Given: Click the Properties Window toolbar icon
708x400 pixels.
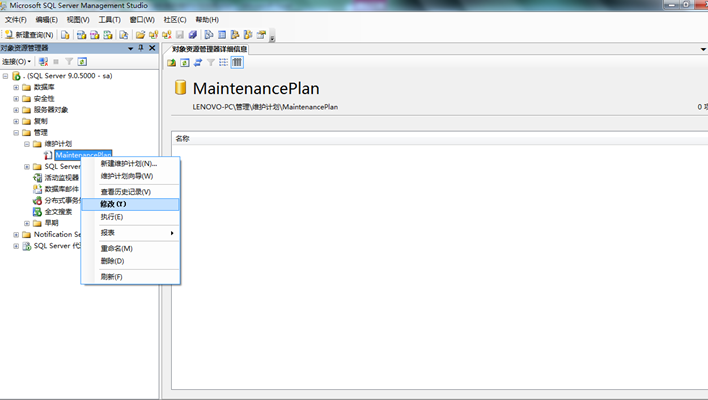Looking at the screenshot, I should pos(261,35).
